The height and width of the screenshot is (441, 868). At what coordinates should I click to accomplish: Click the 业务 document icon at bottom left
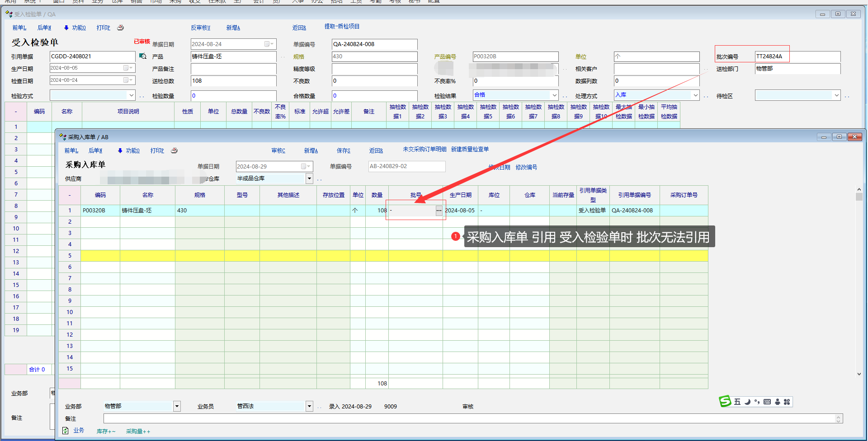point(66,431)
